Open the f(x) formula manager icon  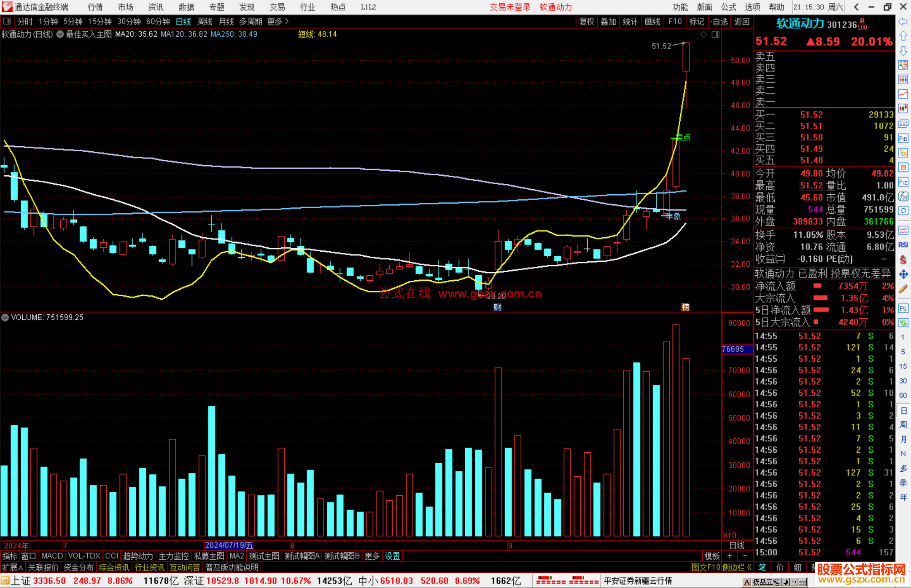tap(903, 196)
